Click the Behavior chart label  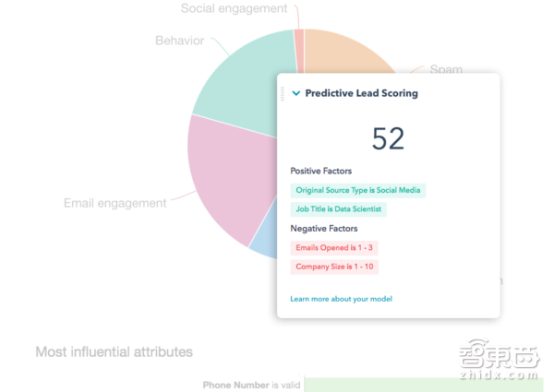(x=179, y=41)
